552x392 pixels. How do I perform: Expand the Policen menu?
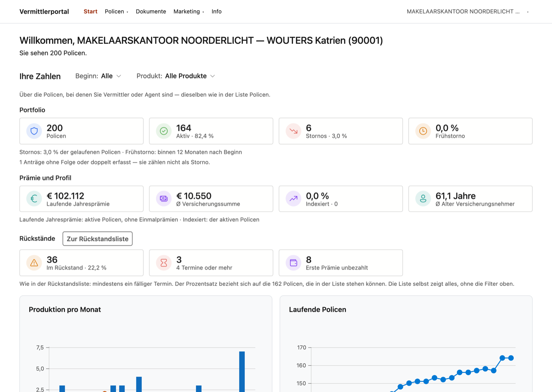tap(116, 11)
